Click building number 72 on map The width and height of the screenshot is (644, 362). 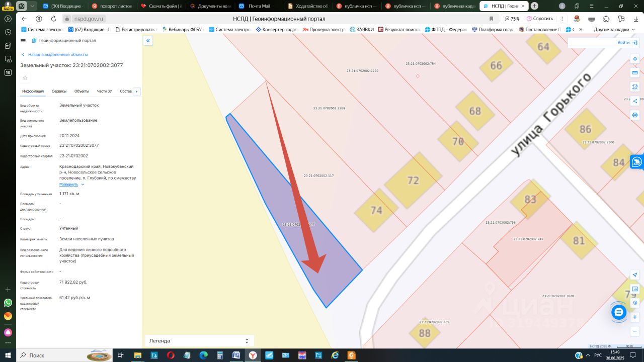(413, 180)
